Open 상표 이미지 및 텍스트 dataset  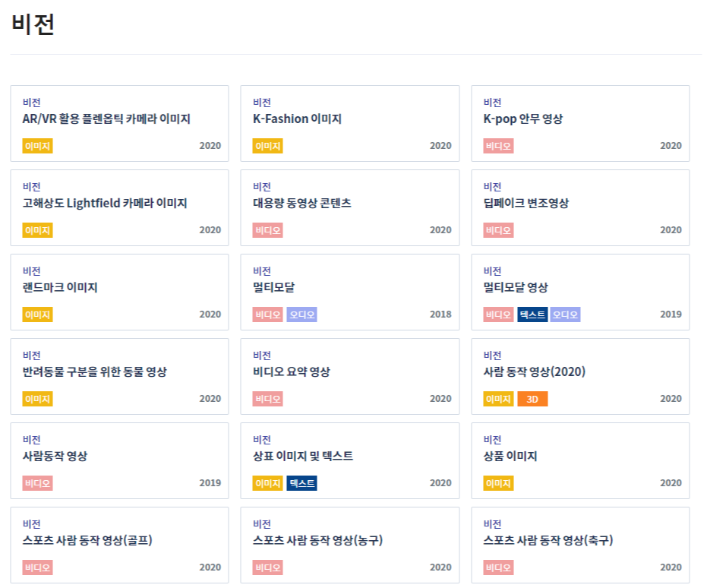click(303, 457)
